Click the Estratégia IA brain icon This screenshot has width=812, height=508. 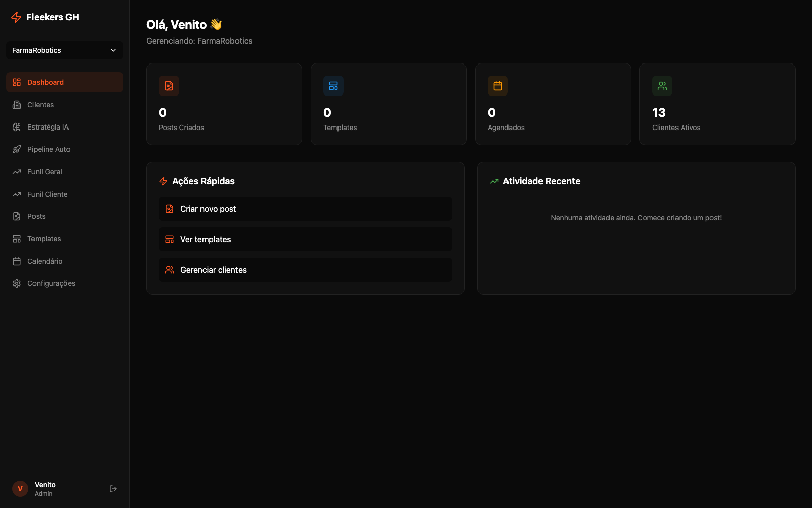click(x=17, y=127)
